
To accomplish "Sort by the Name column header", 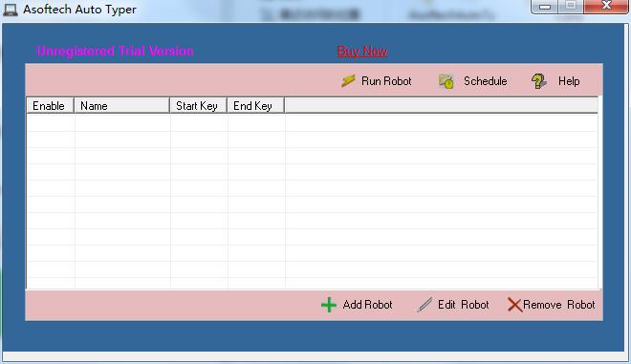I will [x=122, y=105].
